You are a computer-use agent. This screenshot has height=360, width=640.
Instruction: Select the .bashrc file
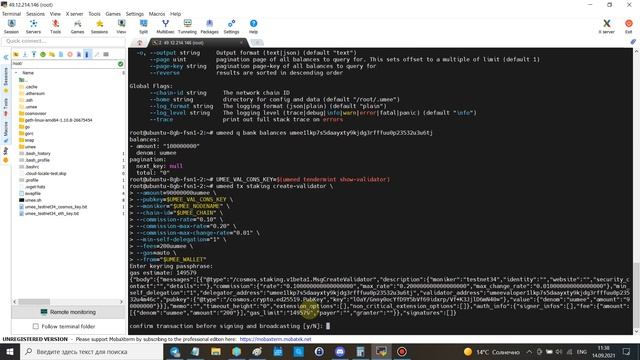click(x=29, y=167)
